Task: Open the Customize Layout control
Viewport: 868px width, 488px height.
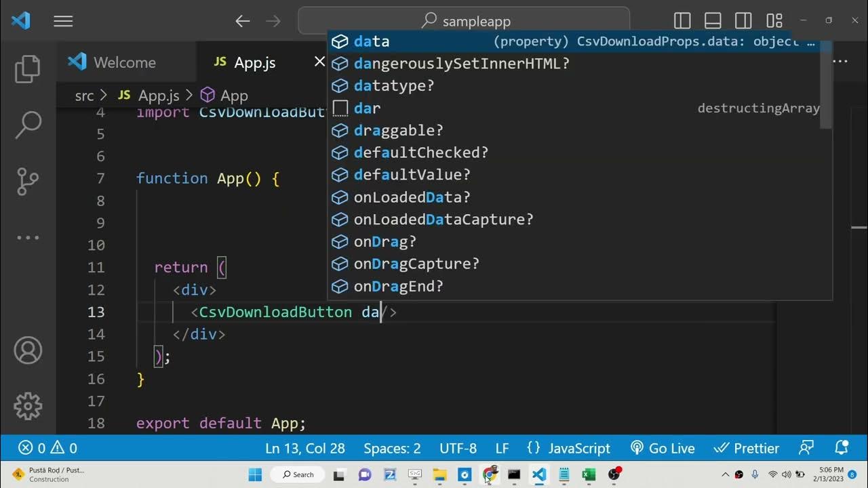Action: [x=774, y=21]
